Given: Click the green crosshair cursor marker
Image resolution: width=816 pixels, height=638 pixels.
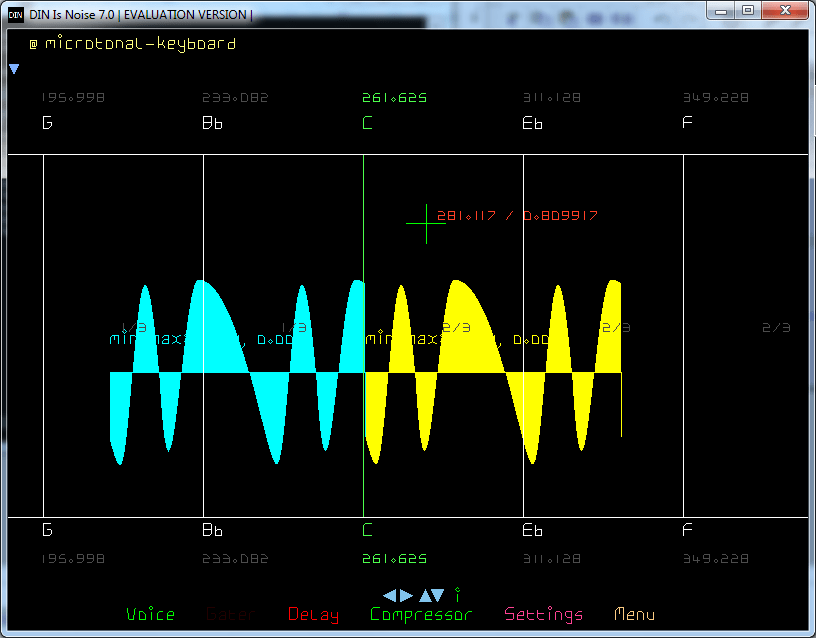Looking at the screenshot, I should [426, 223].
